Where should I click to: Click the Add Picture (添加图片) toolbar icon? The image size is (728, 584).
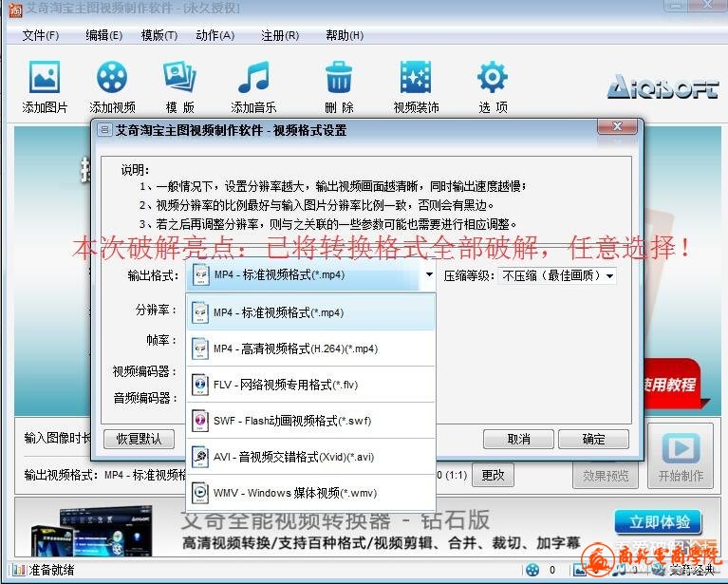point(45,77)
